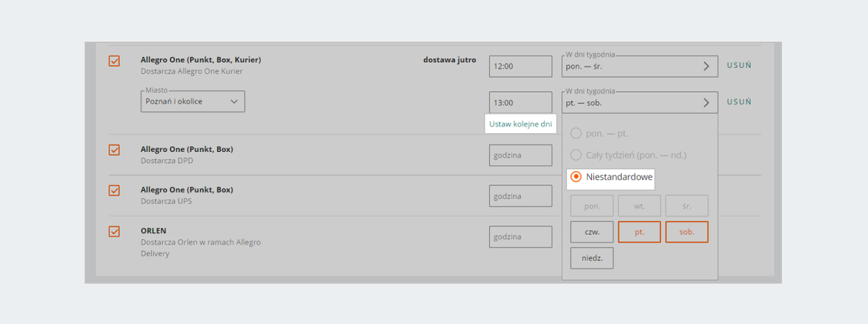Open the Miasto dropdown for Poznań

click(192, 102)
